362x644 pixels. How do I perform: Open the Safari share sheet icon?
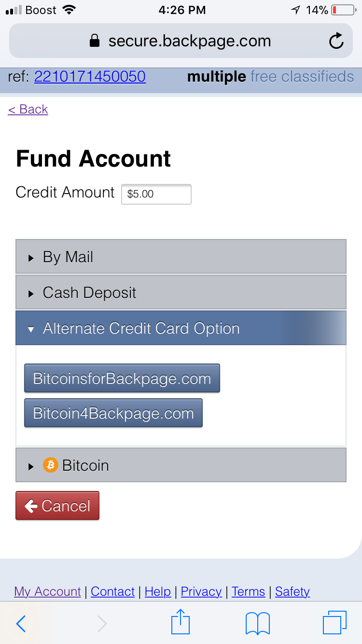181,622
